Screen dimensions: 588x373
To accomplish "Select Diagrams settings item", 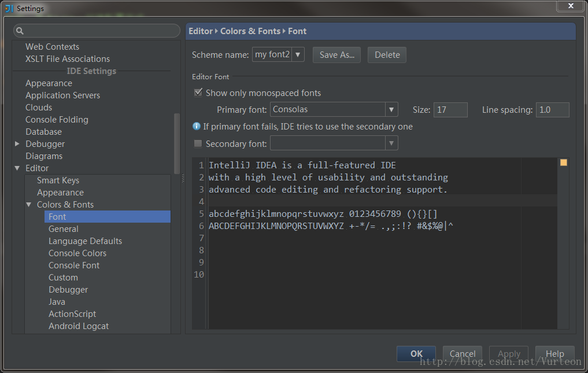I will [44, 156].
